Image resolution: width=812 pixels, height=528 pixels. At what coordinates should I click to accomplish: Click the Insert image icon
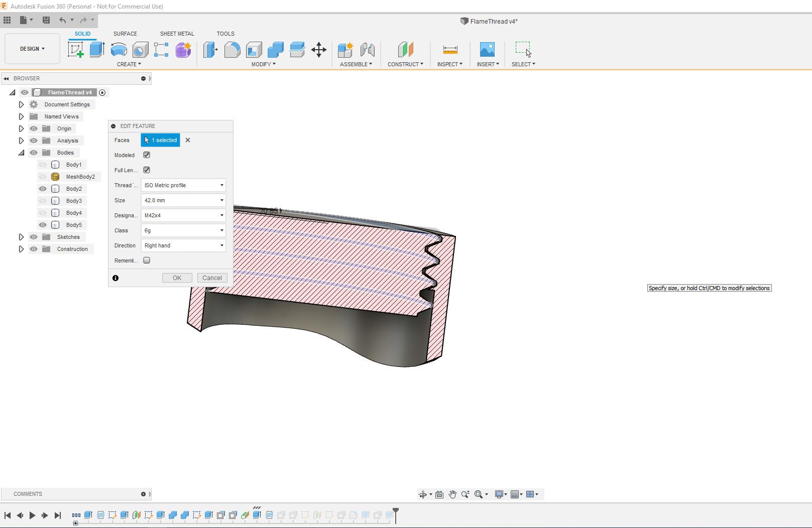(x=487, y=50)
